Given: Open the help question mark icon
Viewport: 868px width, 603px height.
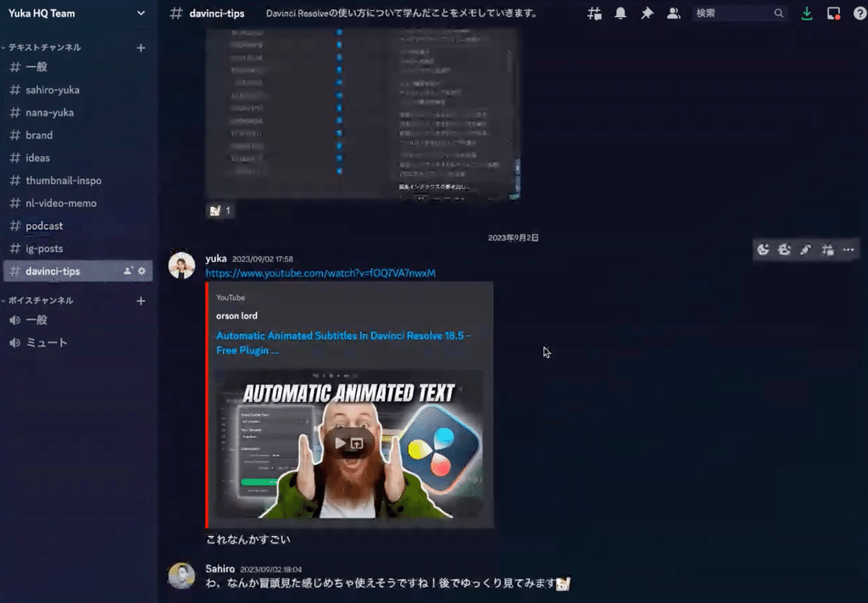Looking at the screenshot, I should pos(860,14).
